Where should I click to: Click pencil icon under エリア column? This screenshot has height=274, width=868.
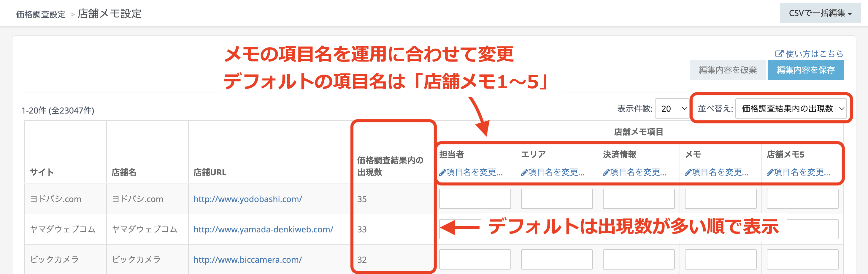pyautogui.click(x=524, y=173)
